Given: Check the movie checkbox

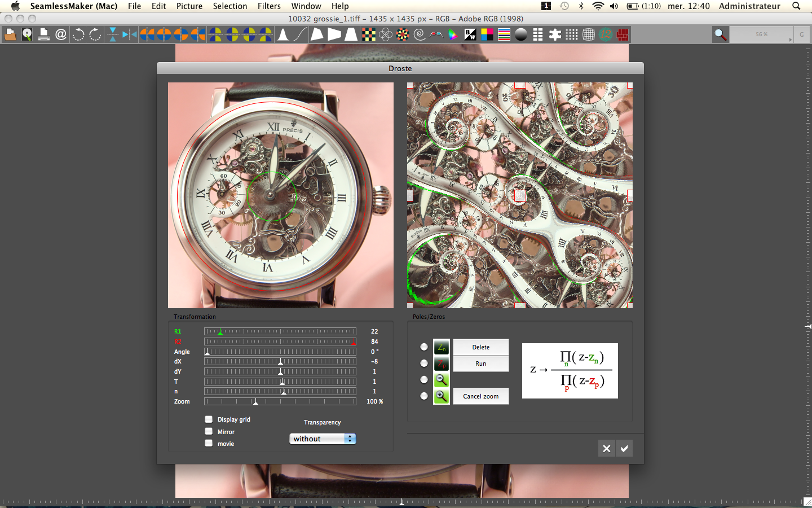Looking at the screenshot, I should click(x=209, y=444).
